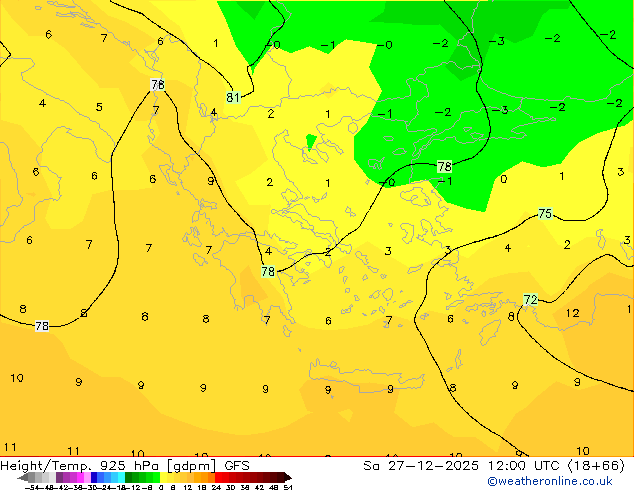Click the grey left arrow of the color scale
634x490 pixels.
tap(23, 478)
